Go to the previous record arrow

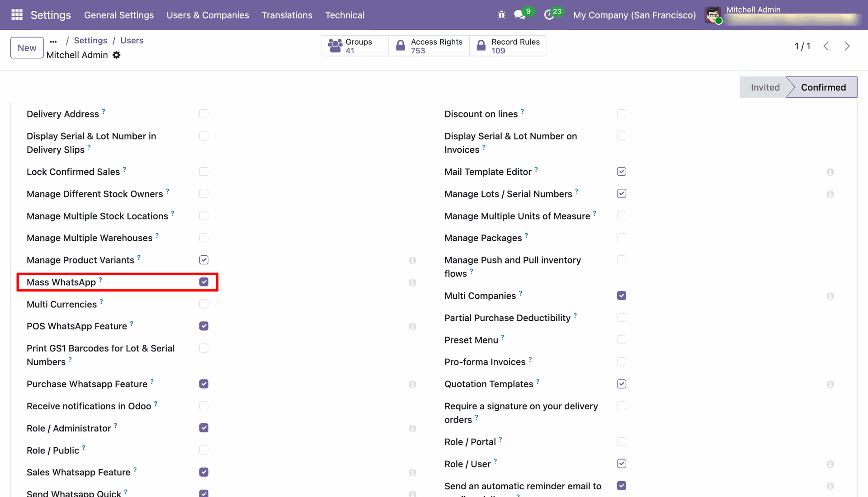pos(826,46)
